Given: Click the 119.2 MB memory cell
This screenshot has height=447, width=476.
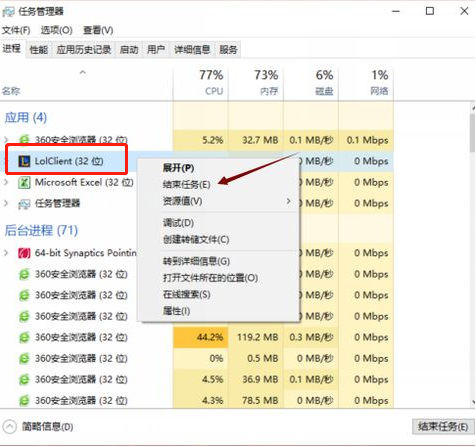Looking at the screenshot, I should pos(256,337).
